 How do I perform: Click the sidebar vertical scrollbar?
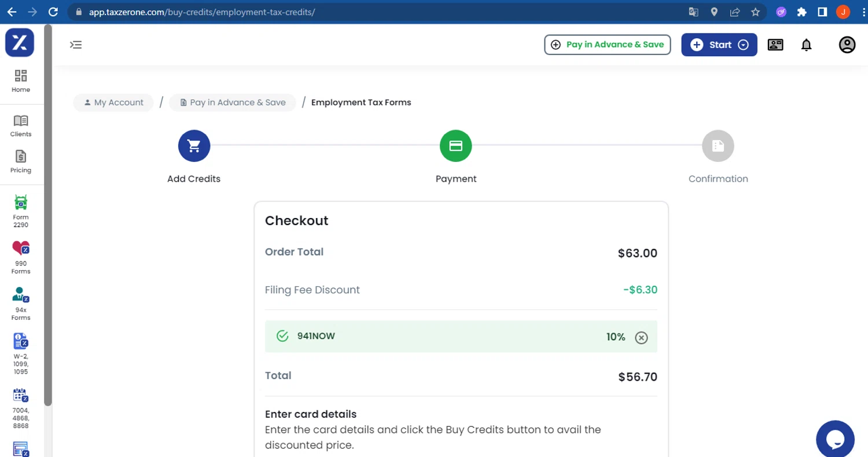point(48,214)
